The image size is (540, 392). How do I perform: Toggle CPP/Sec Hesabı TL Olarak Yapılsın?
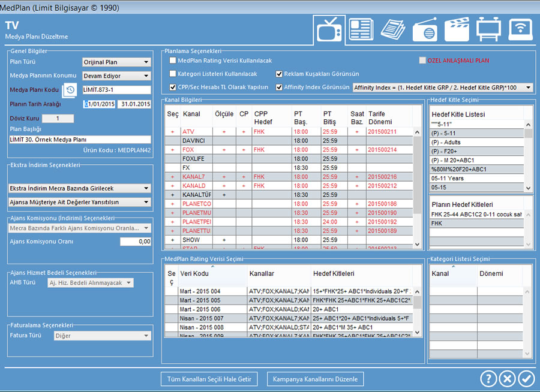(173, 87)
